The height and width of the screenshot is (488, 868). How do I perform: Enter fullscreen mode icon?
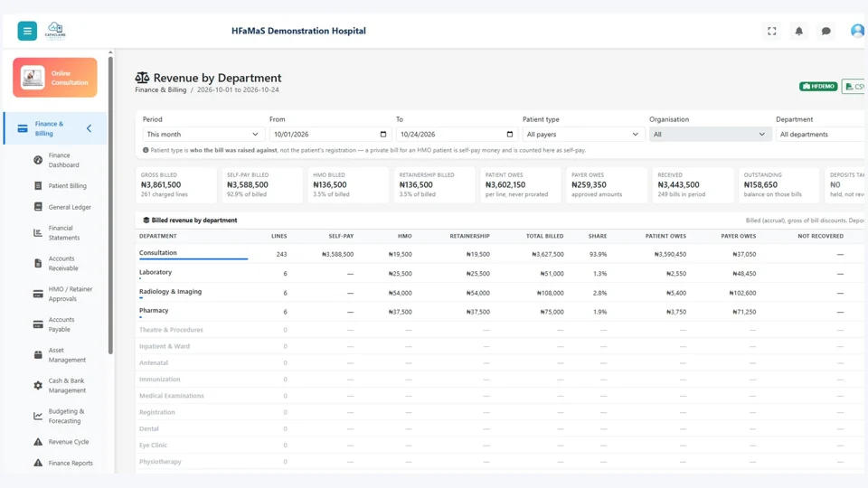[771, 31]
